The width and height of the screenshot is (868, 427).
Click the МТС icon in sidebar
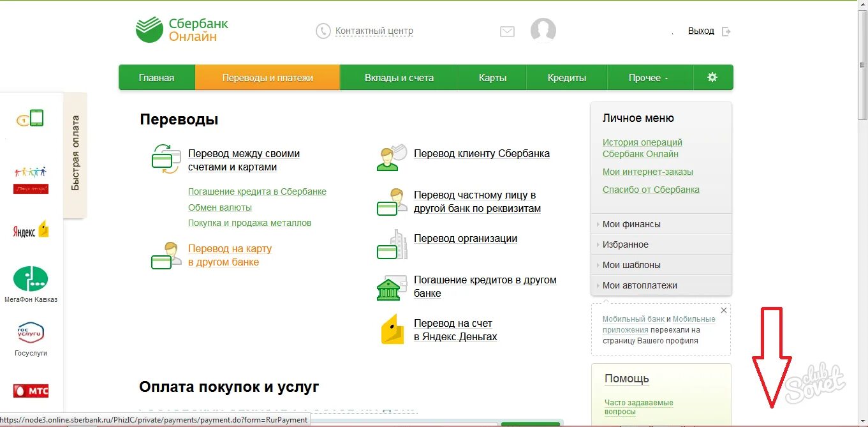pyautogui.click(x=31, y=391)
